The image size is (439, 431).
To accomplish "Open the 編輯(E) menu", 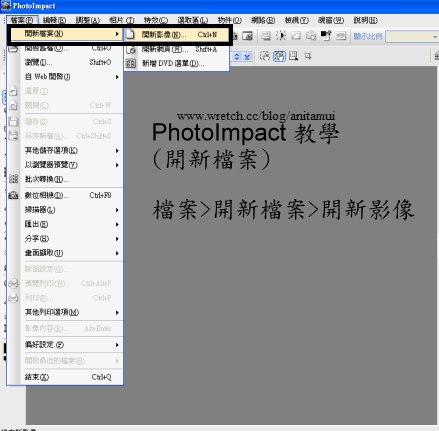I will coord(54,20).
